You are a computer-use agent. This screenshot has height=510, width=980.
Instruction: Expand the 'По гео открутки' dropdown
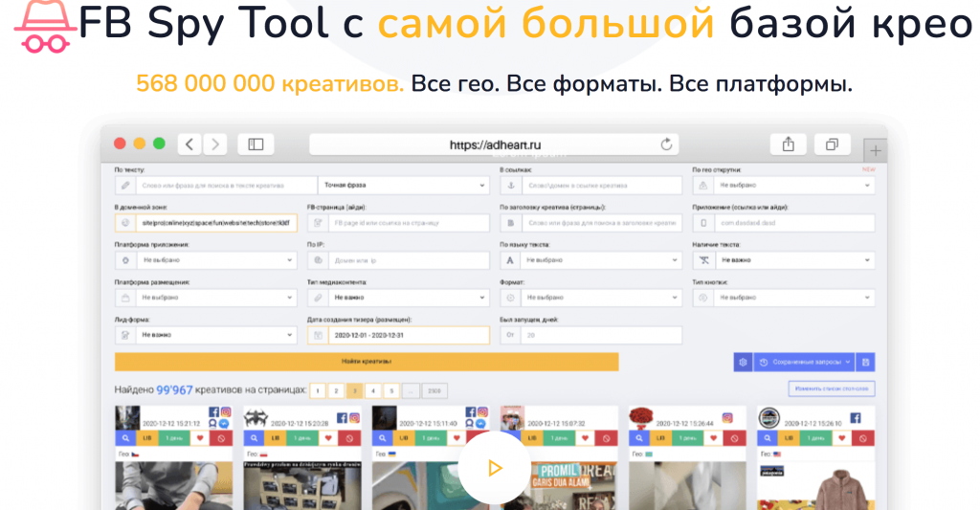coord(783,185)
